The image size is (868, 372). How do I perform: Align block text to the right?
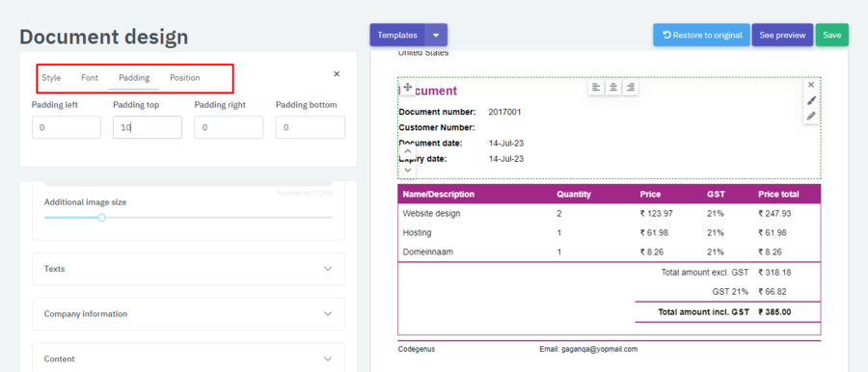coord(631,88)
